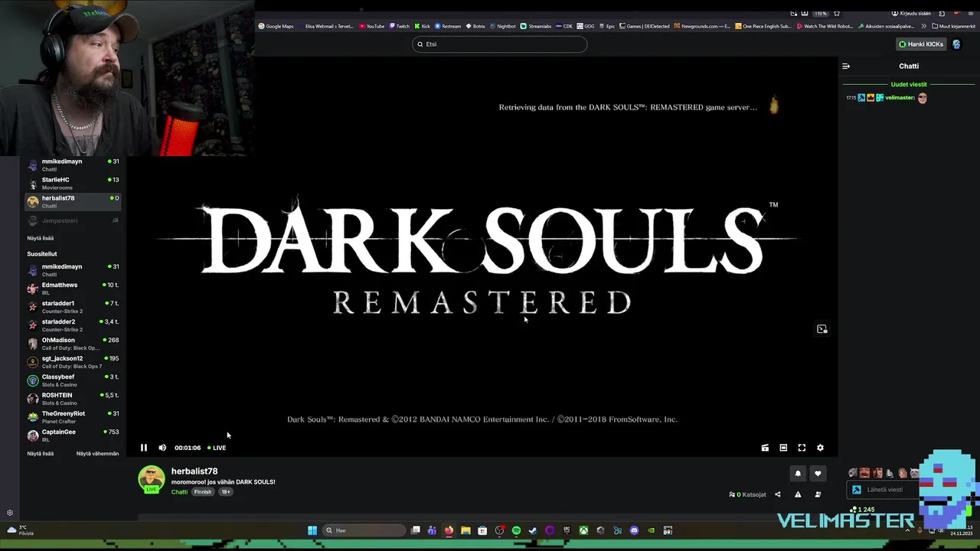Enter fullscreen on the video player

point(802,448)
